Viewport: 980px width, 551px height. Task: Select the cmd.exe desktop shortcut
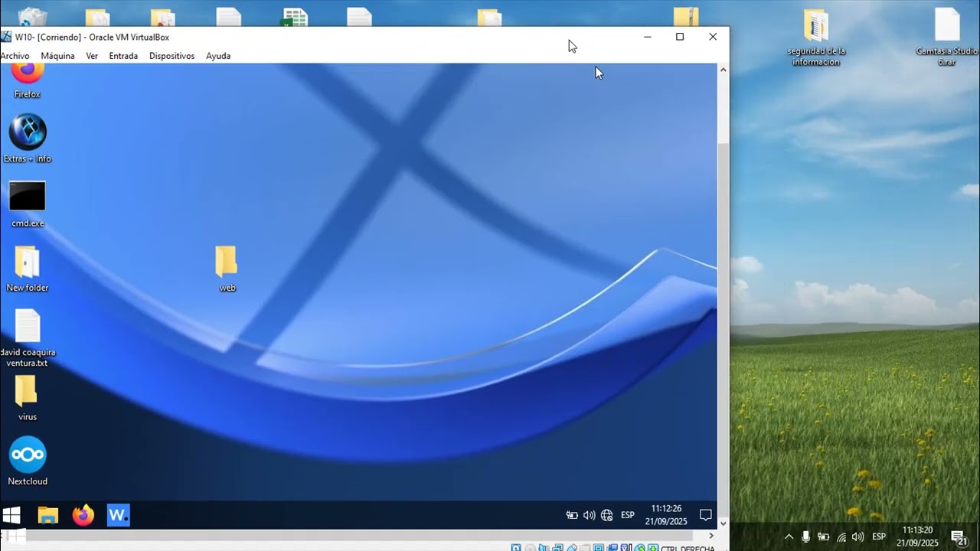pos(28,204)
